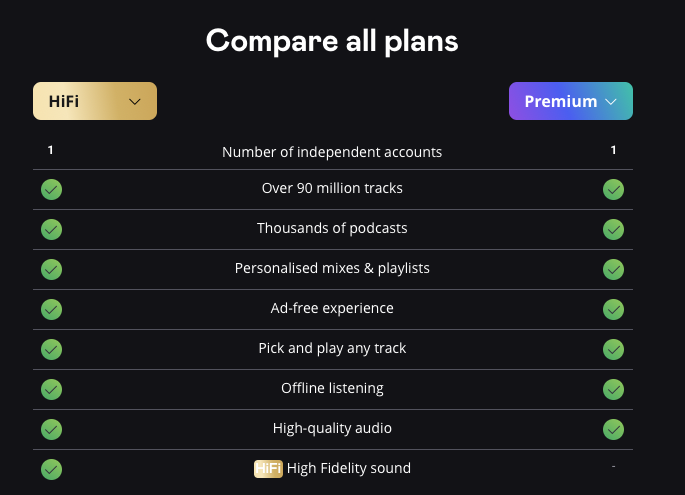Click the Offline listening feature label
Image resolution: width=685 pixels, height=495 pixels.
[332, 388]
